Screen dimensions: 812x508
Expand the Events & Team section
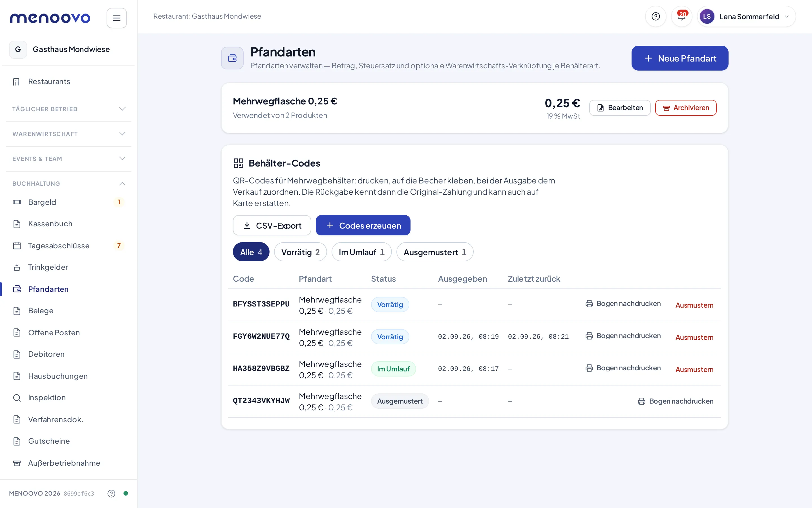click(x=69, y=159)
